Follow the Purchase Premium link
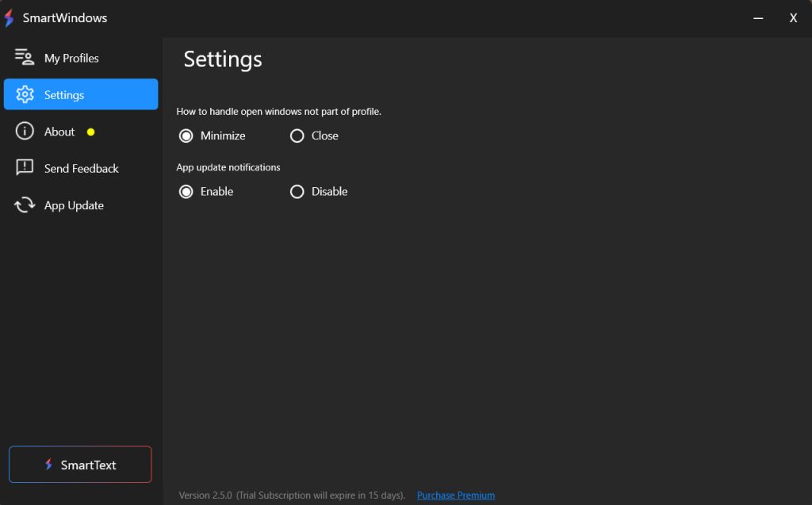 click(x=456, y=495)
